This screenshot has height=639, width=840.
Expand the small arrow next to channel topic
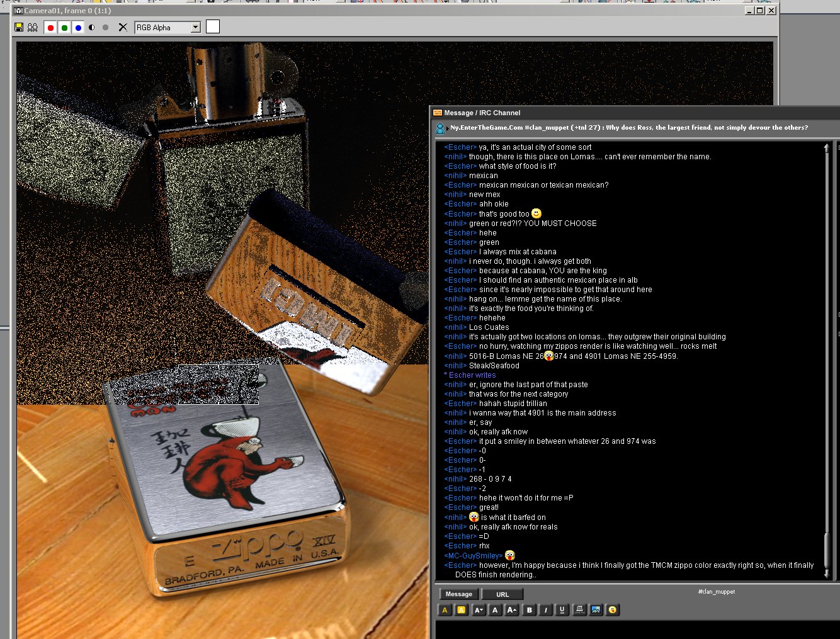[x=448, y=128]
